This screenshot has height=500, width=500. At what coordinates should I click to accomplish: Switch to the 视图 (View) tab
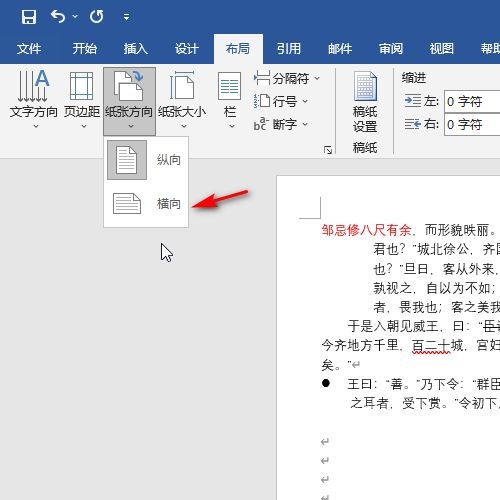(442, 49)
